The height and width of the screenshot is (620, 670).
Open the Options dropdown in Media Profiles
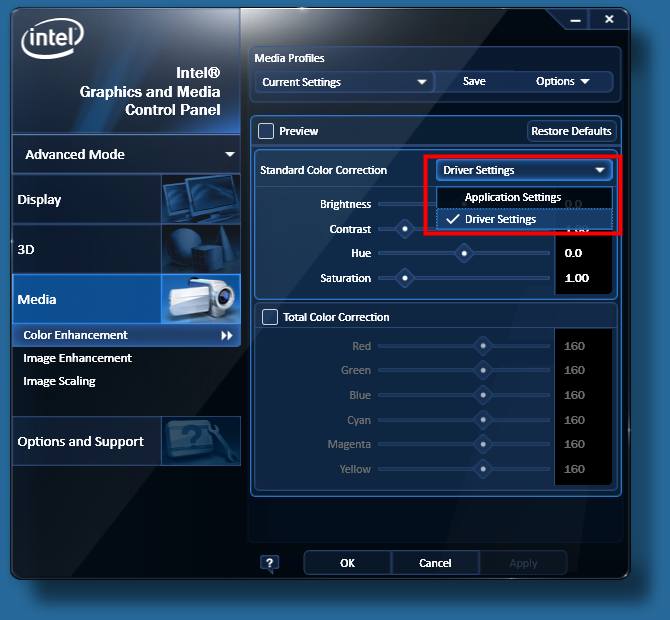tap(562, 81)
